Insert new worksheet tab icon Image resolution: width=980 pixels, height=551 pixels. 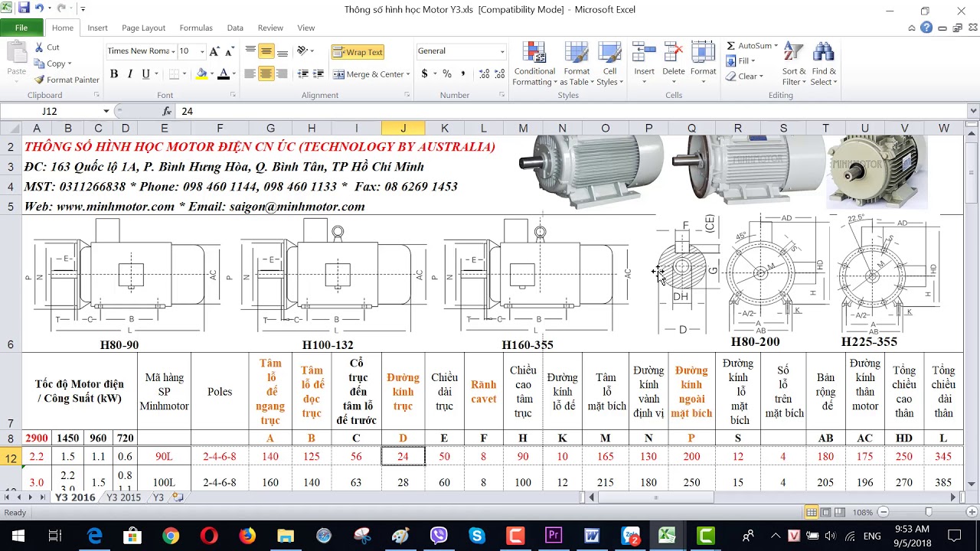pos(178,497)
